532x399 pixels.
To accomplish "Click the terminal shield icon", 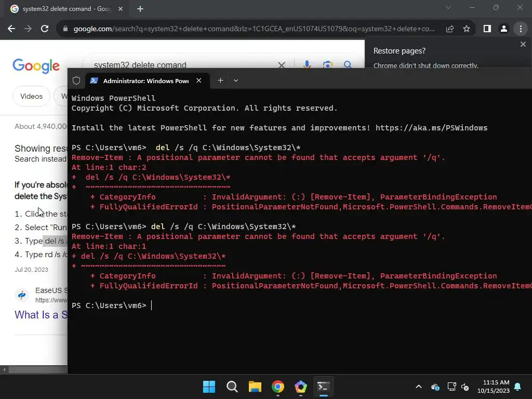I will pos(76,81).
